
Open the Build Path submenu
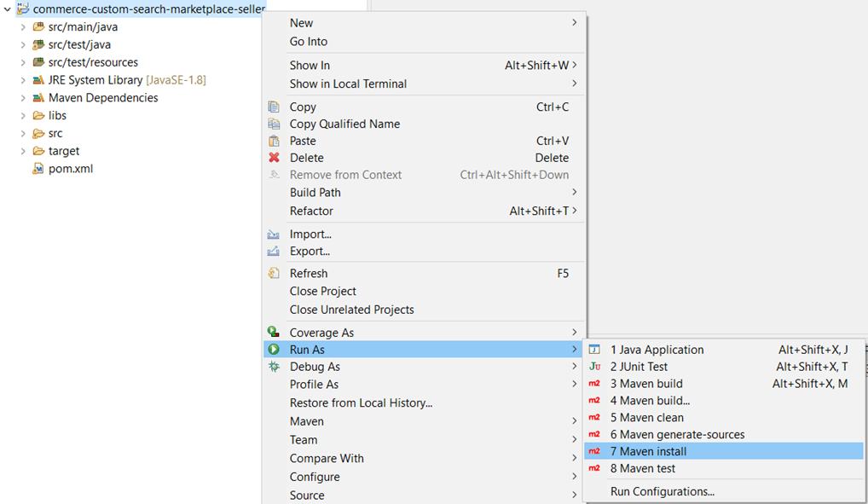click(x=315, y=193)
